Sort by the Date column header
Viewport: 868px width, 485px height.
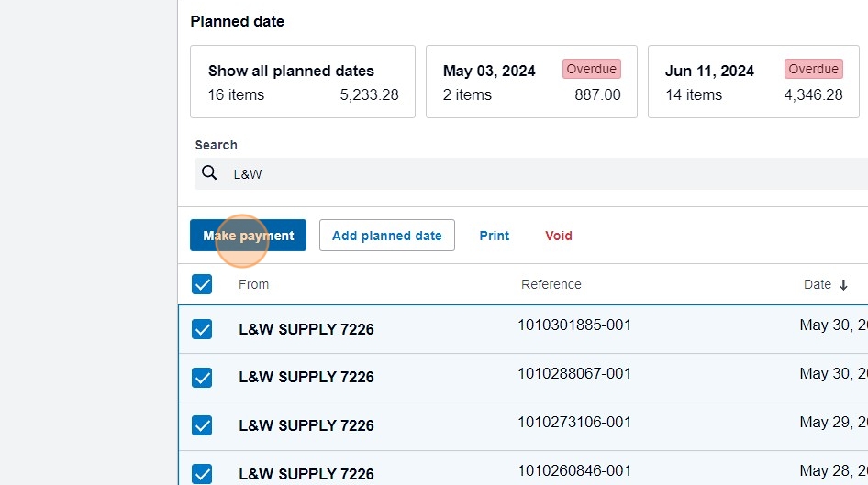[817, 285]
